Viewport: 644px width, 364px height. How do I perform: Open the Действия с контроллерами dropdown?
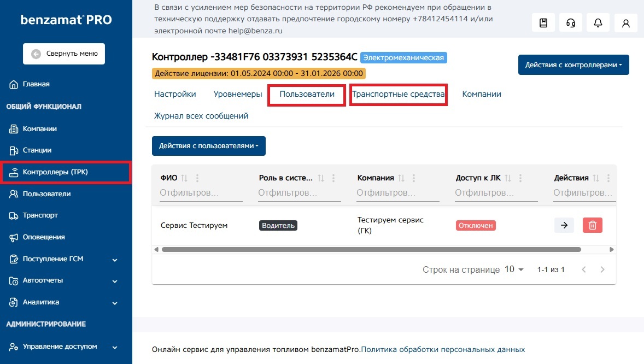(x=573, y=65)
